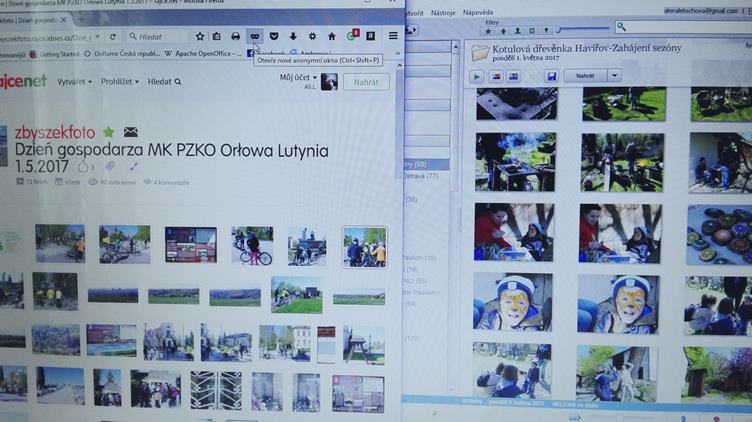Toggle the uploaded photos filter arrow in Picasa
The image size is (752, 422).
[x=503, y=31]
